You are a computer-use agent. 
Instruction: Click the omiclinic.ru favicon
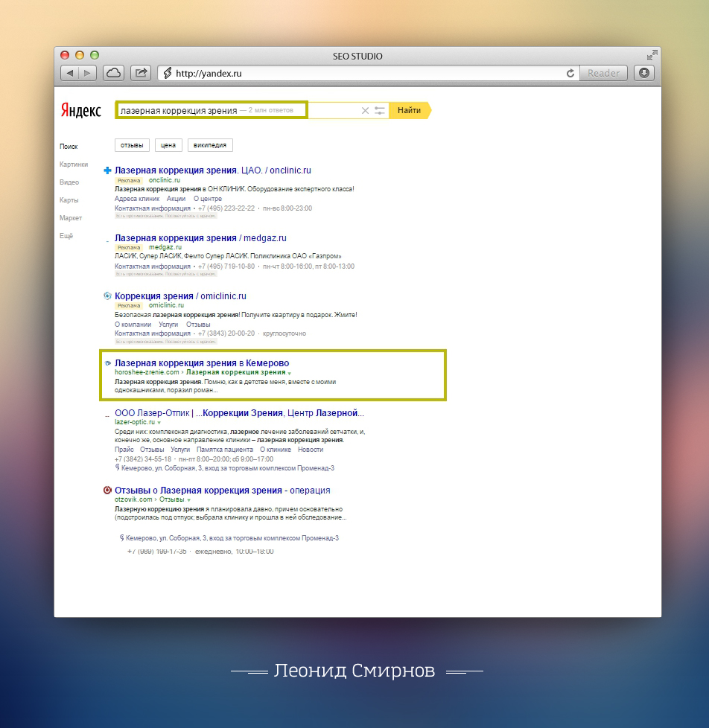[x=107, y=296]
